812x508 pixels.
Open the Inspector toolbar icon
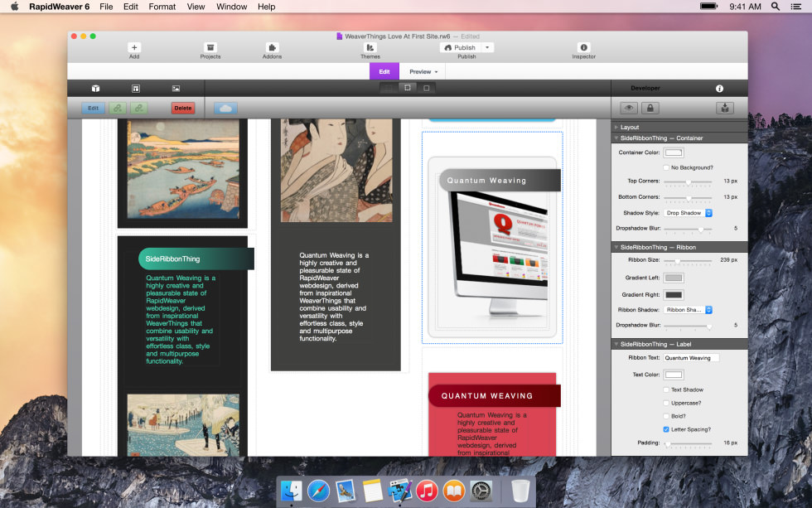point(583,47)
